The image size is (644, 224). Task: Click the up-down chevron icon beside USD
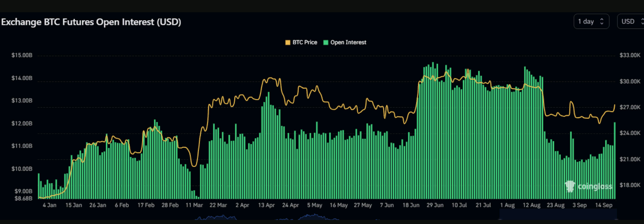[x=642, y=21]
